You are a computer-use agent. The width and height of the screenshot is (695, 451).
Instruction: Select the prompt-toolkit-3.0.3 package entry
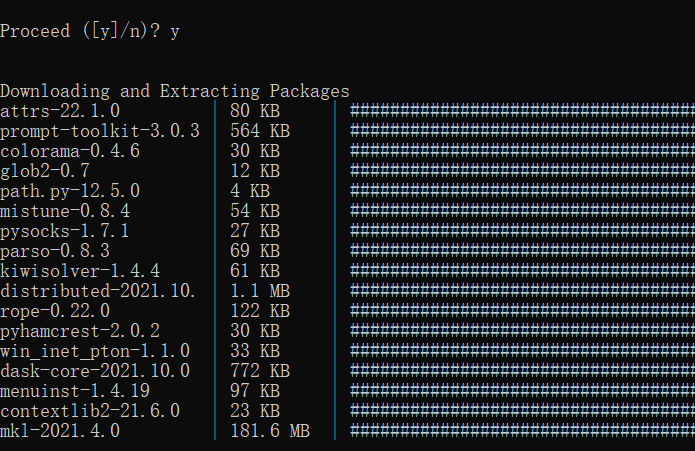click(100, 131)
